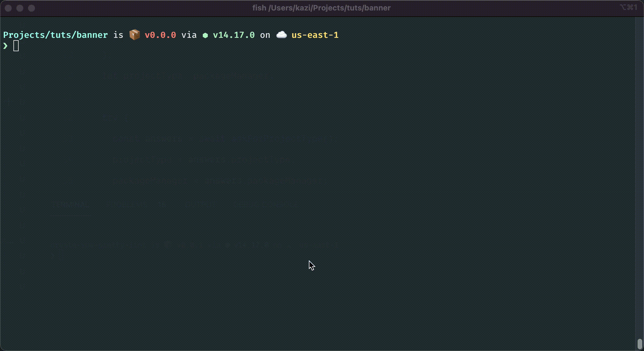Click the prompt chevron symbol
The width and height of the screenshot is (644, 351).
[5, 46]
